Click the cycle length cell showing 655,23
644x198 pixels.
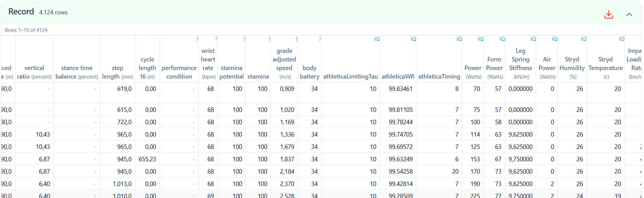147,159
